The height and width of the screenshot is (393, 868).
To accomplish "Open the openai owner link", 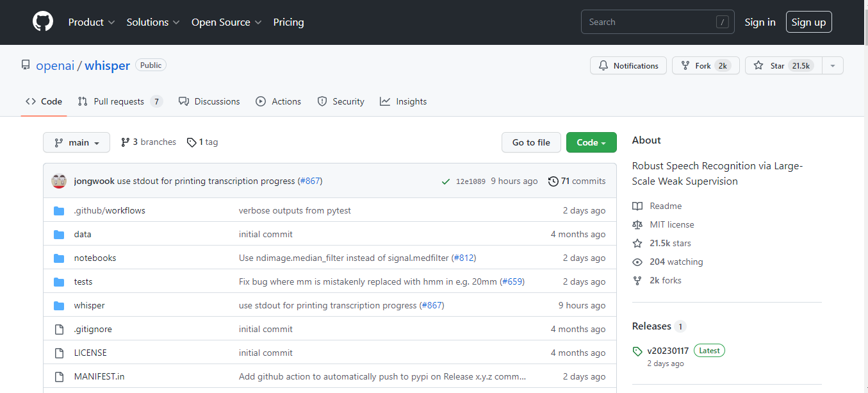I will click(55, 65).
